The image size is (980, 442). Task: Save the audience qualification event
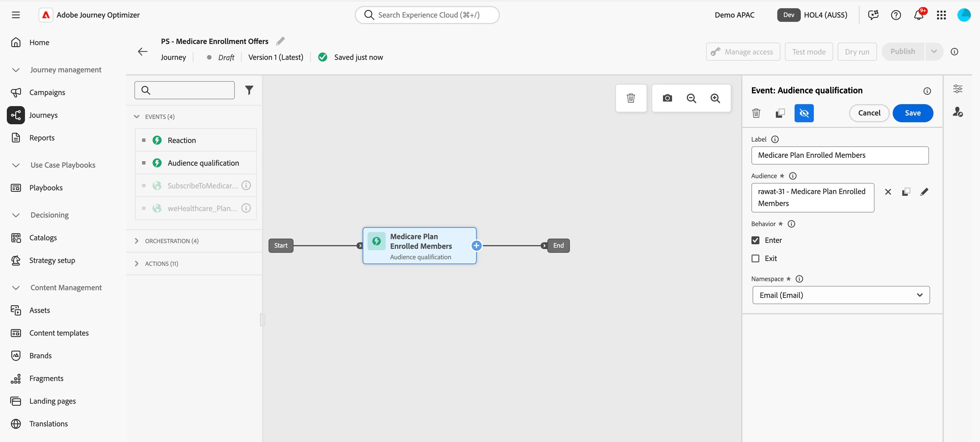click(913, 113)
